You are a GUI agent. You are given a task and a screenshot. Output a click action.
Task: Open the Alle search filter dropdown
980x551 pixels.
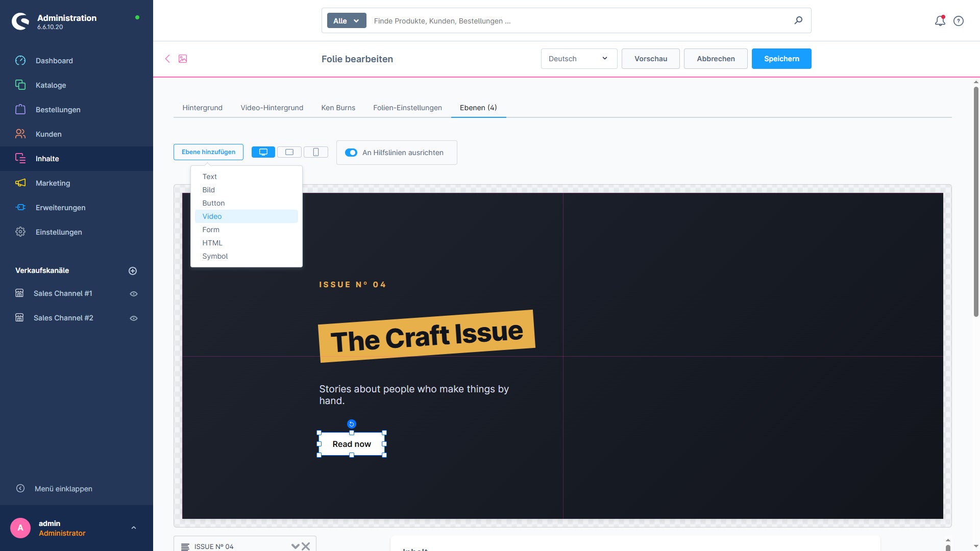[347, 21]
